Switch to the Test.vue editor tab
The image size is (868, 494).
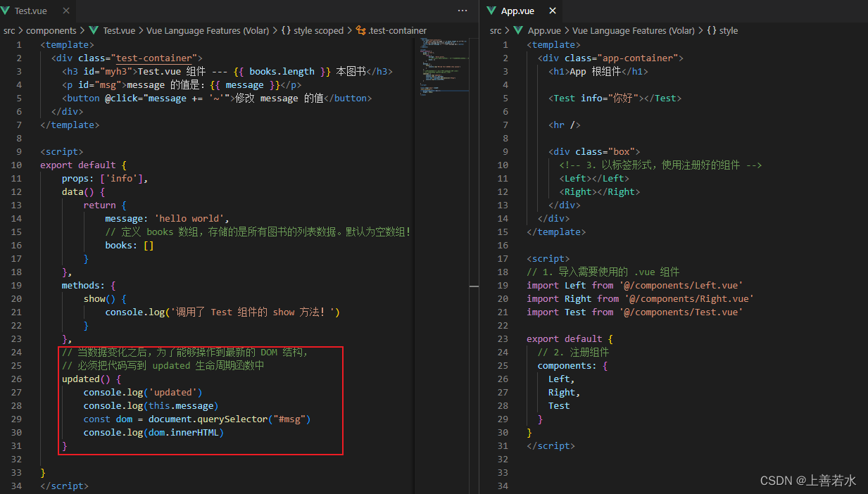tap(38, 11)
